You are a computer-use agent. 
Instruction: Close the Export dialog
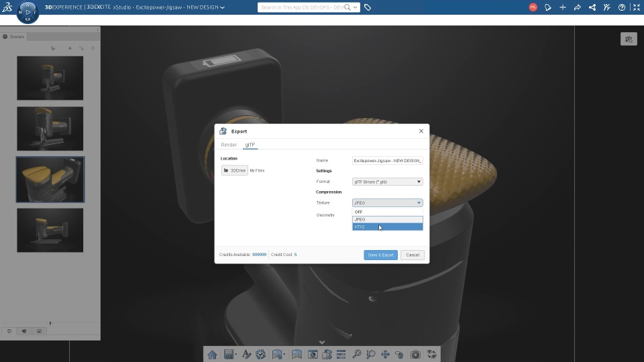pos(421,131)
